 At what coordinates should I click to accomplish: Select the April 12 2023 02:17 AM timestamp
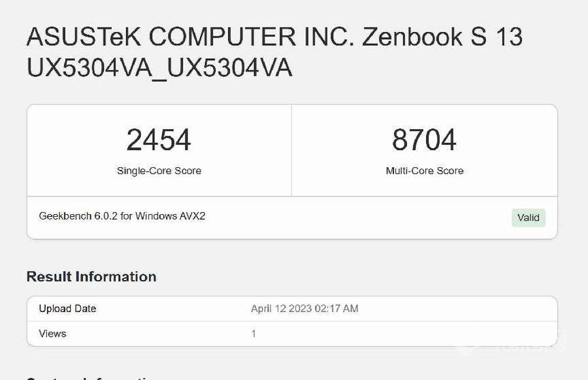[304, 308]
